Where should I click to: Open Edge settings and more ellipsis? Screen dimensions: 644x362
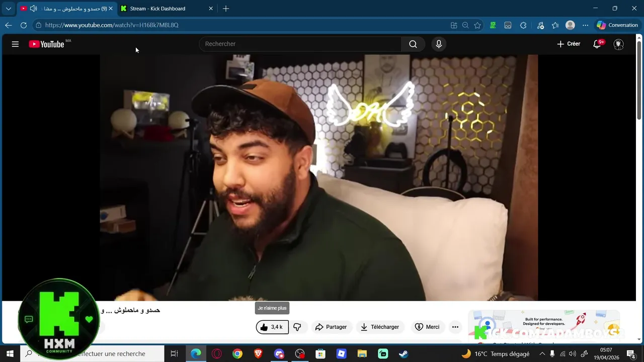pyautogui.click(x=585, y=25)
